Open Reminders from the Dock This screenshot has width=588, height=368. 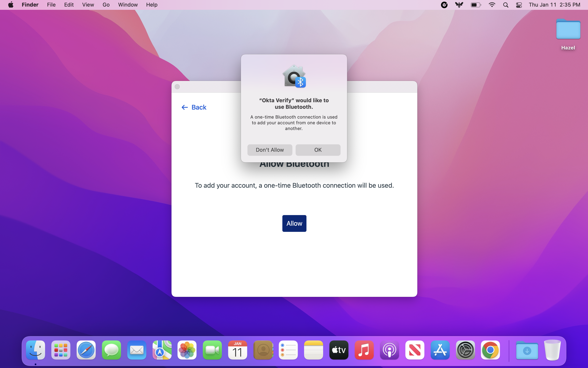(x=288, y=350)
